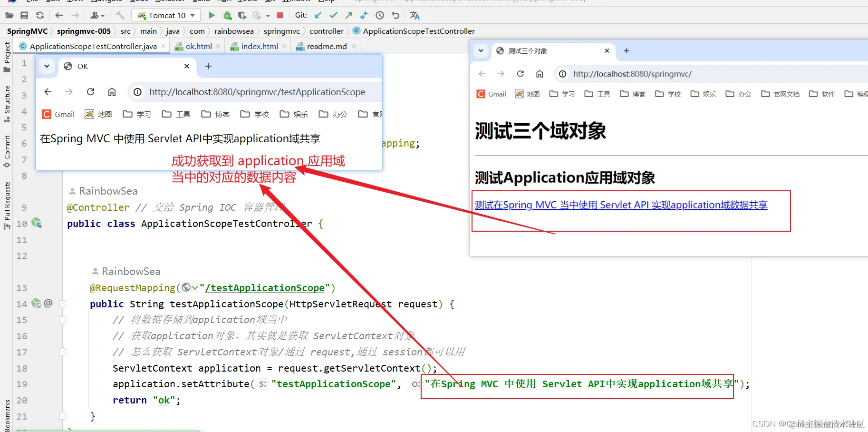Open the Tomcat 10 run configuration dropdown
The height and width of the screenshot is (432, 868).
[166, 15]
